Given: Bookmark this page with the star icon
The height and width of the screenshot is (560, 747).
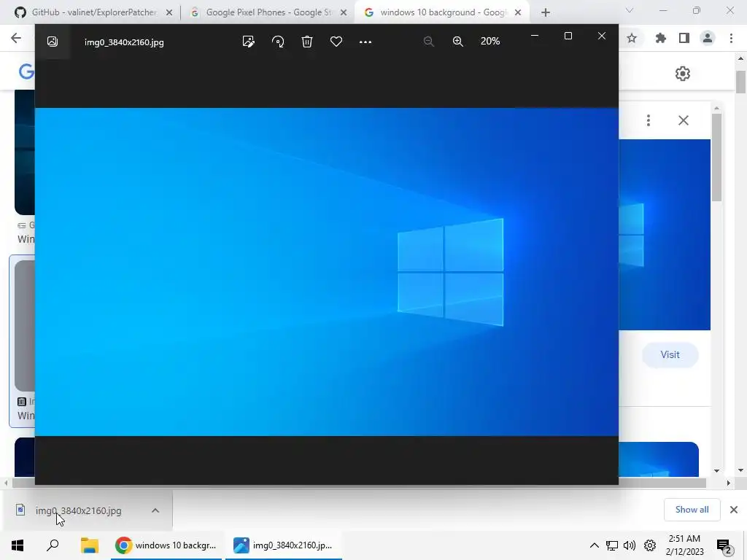Looking at the screenshot, I should pyautogui.click(x=632, y=38).
